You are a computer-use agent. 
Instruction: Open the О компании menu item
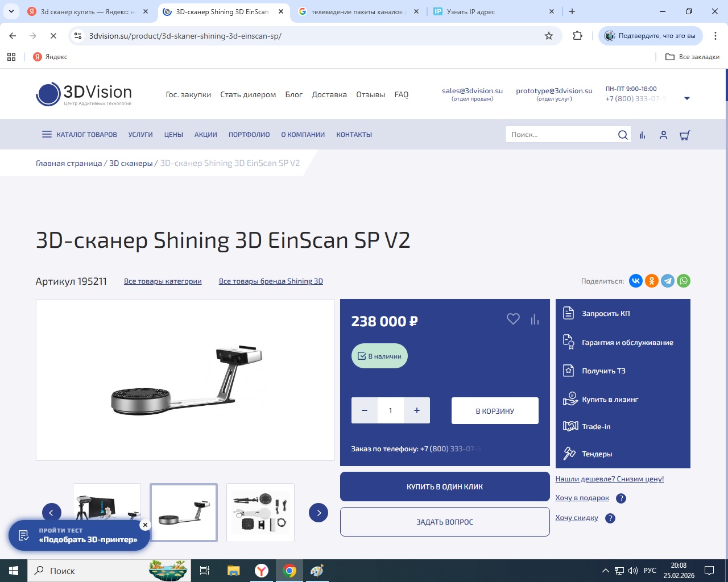(x=303, y=135)
